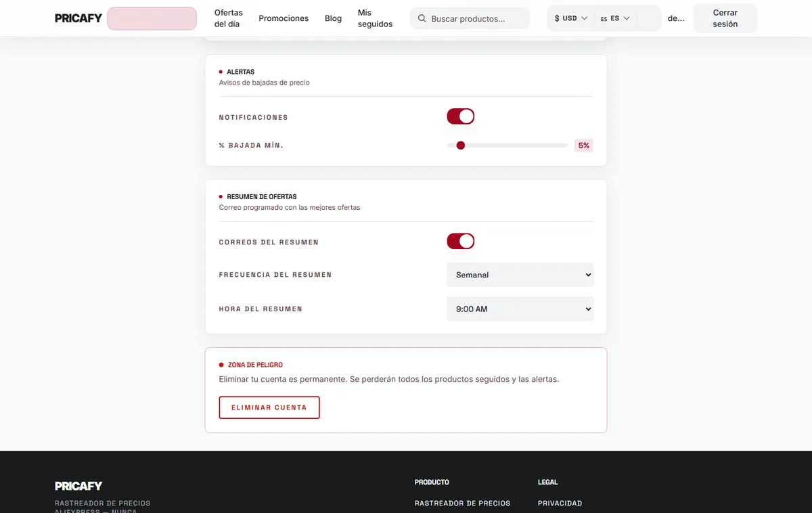Click the PRICAFY logo in the header
The image size is (812, 513).
tap(78, 18)
